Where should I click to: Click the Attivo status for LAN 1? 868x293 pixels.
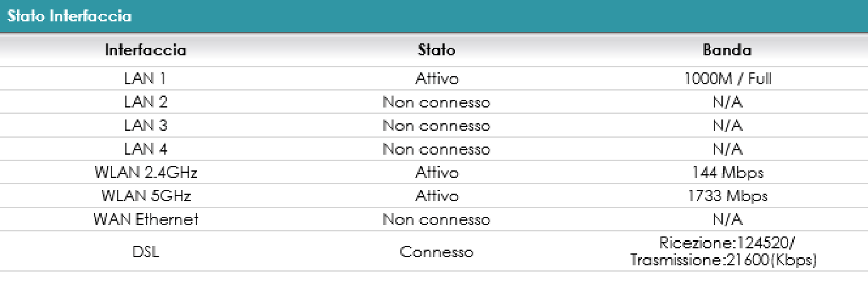436,79
